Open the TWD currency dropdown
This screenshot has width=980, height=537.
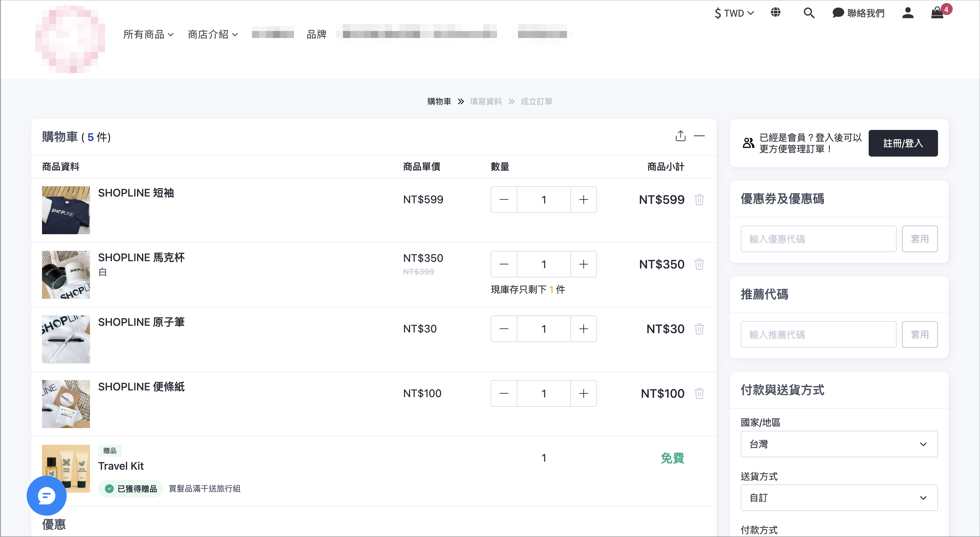pos(734,13)
